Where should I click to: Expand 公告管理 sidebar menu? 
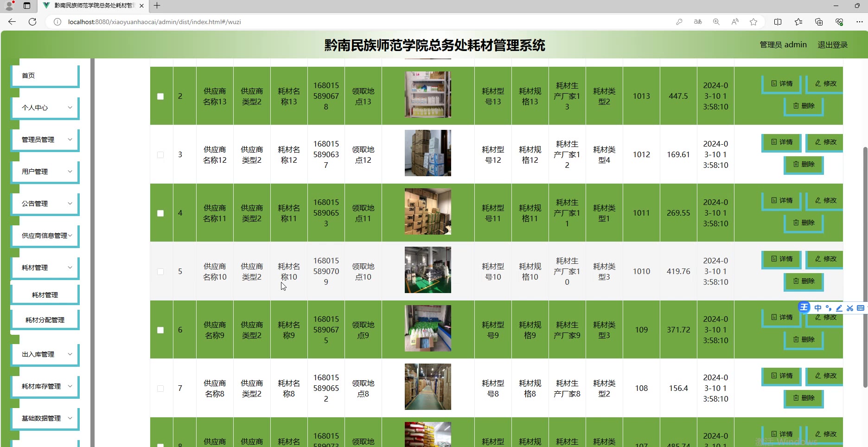45,204
